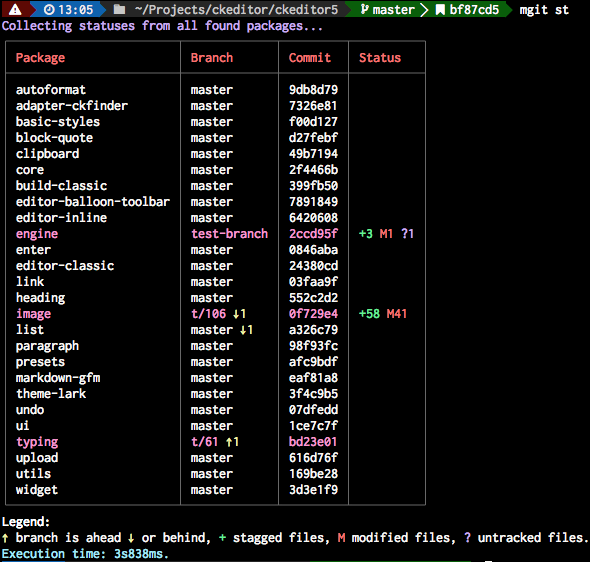The image size is (590, 562).
Task: Click the +3 staged count for engine
Action: tap(366, 234)
